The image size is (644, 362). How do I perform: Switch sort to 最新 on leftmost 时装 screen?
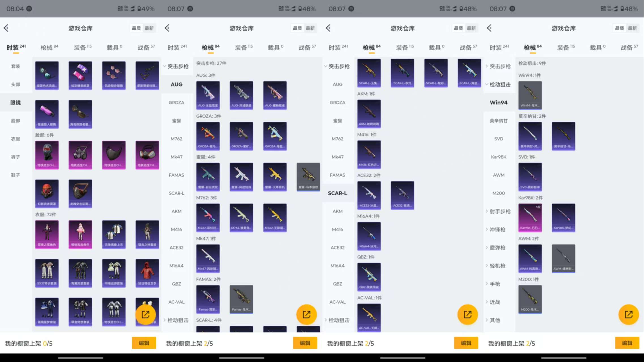click(x=149, y=28)
